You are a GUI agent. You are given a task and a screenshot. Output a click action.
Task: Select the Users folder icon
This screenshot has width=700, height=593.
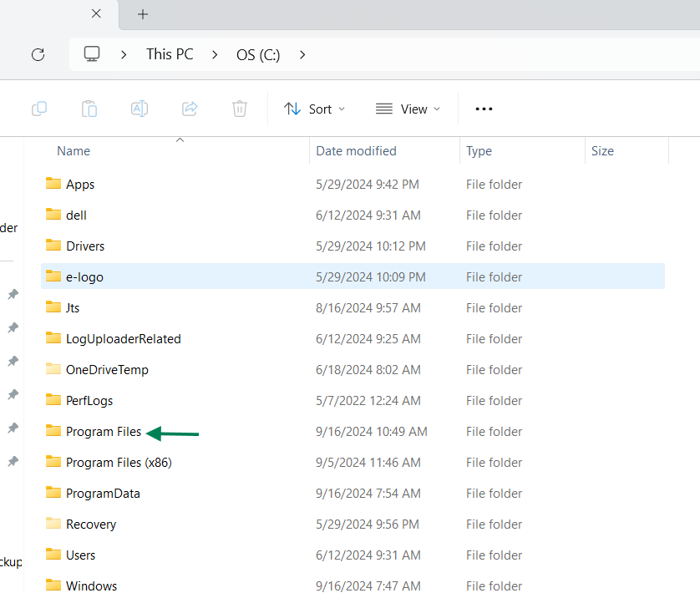coord(53,554)
